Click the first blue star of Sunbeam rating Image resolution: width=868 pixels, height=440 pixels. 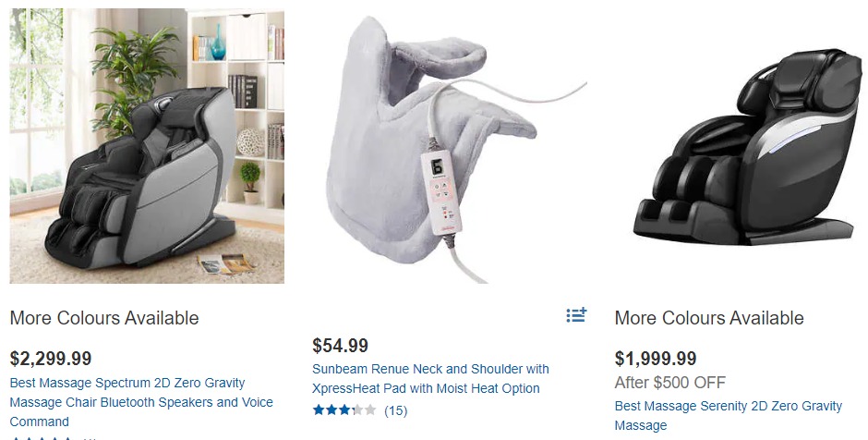click(319, 410)
